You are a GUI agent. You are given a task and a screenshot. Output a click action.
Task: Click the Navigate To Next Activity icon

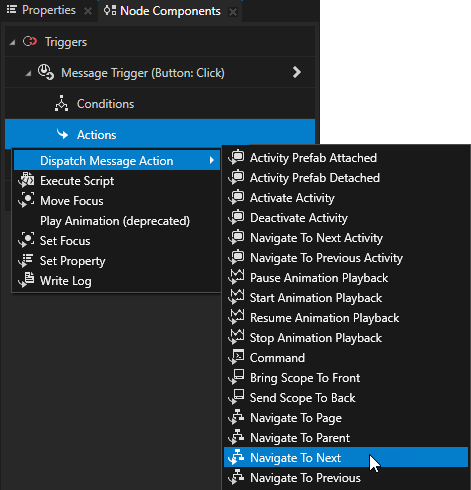tap(236, 237)
